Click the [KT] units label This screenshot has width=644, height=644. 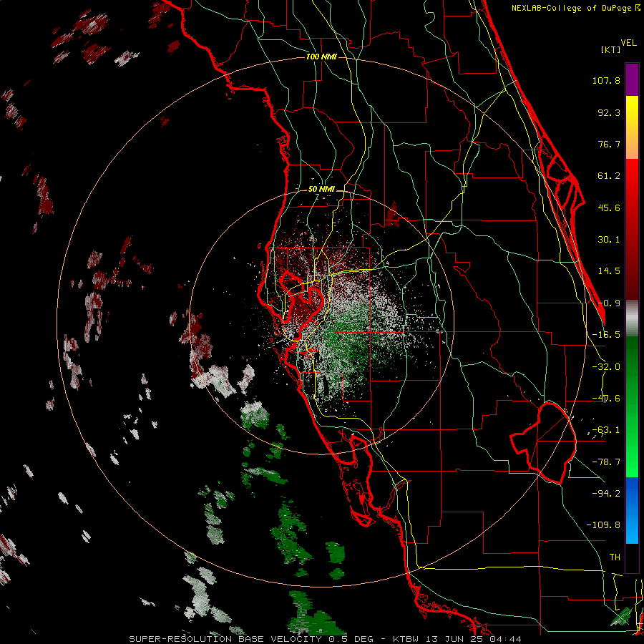(x=610, y=49)
